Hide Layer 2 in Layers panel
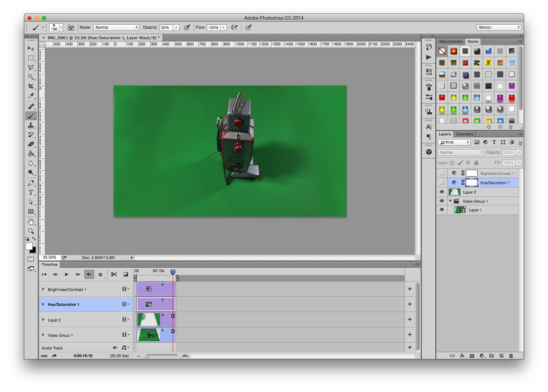Screen dimensions: 548x392 [442, 192]
